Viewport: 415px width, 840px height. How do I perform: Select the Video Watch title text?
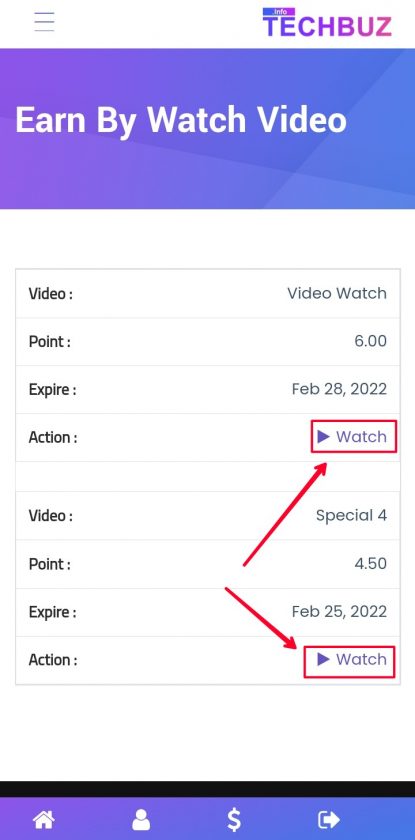(x=337, y=294)
